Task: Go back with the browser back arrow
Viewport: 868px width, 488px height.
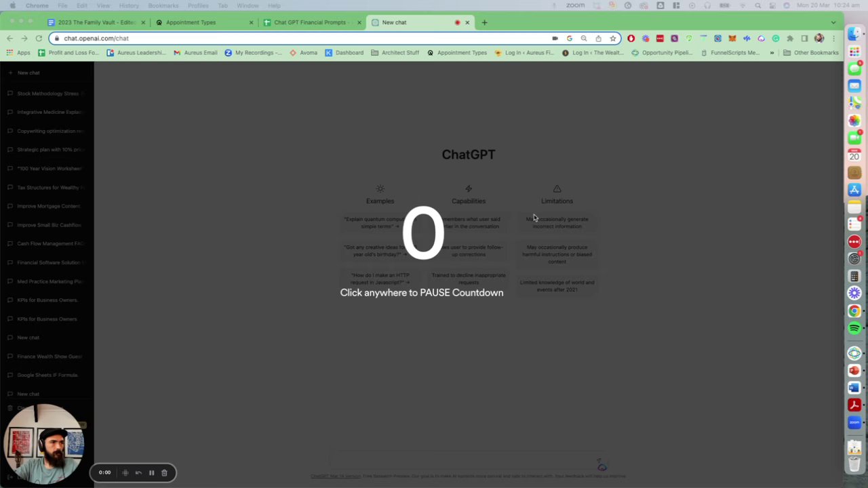Action: [9, 38]
